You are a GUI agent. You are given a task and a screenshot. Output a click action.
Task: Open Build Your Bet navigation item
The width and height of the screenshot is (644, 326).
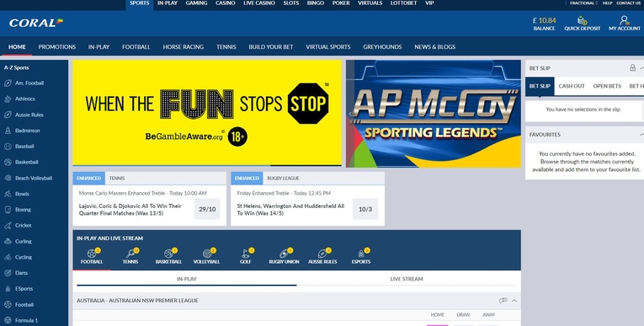click(271, 47)
